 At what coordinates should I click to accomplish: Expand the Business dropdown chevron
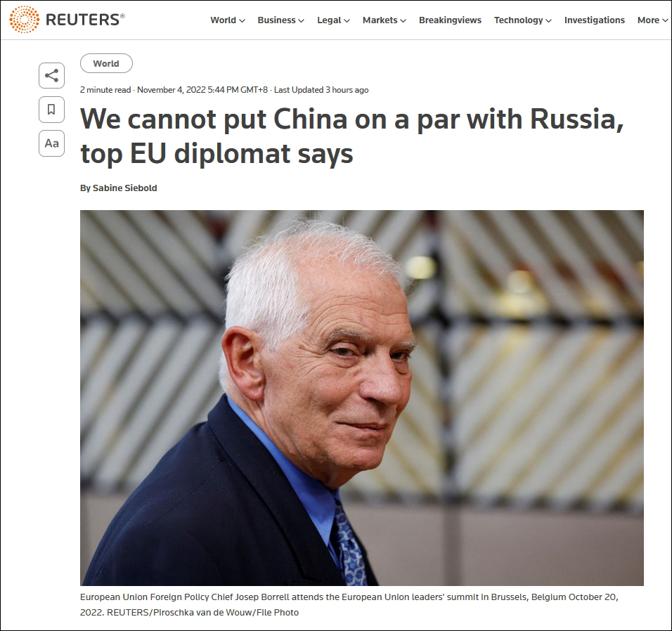click(x=302, y=20)
